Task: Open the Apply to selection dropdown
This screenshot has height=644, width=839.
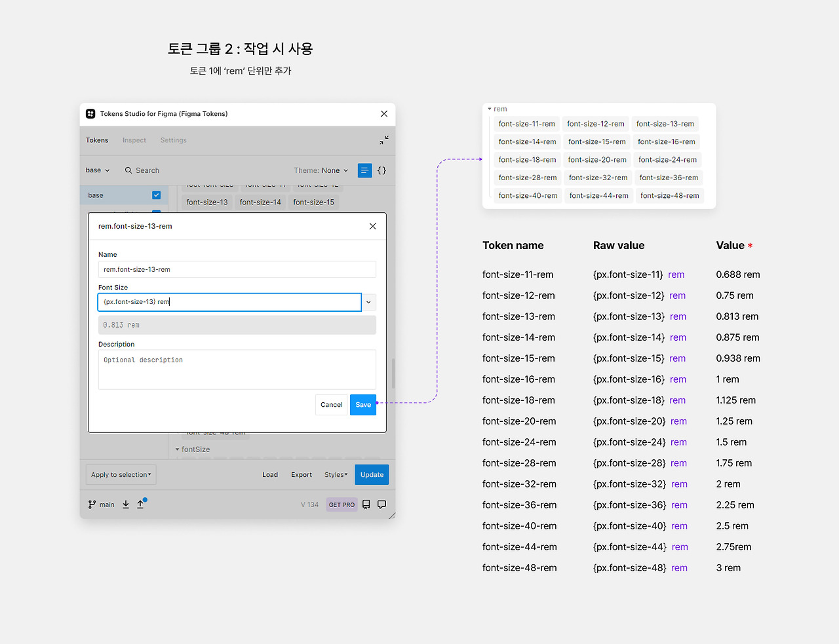Action: click(121, 475)
